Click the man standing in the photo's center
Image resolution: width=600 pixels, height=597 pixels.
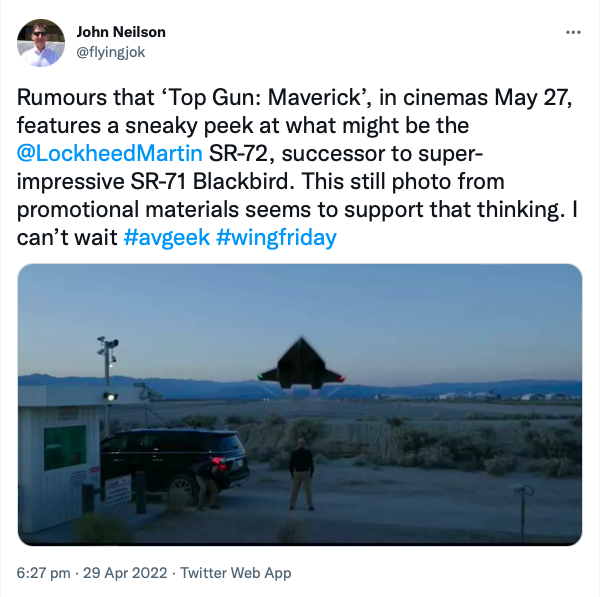301,474
